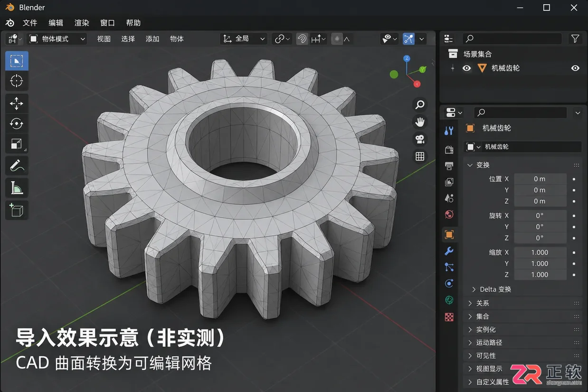Select the Box Select tool
This screenshot has width=588, height=392.
(17, 61)
